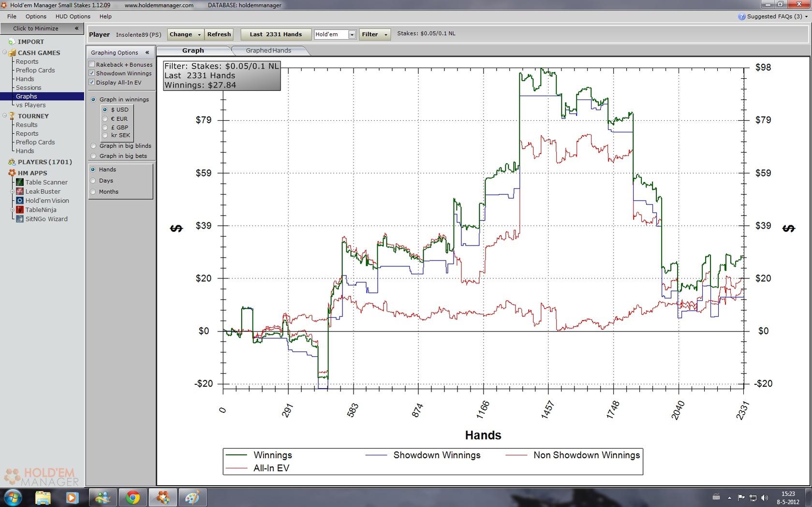This screenshot has width=812, height=507.
Task: Open the Suggested FAQs dropdown arrow
Action: pyautogui.click(x=806, y=16)
